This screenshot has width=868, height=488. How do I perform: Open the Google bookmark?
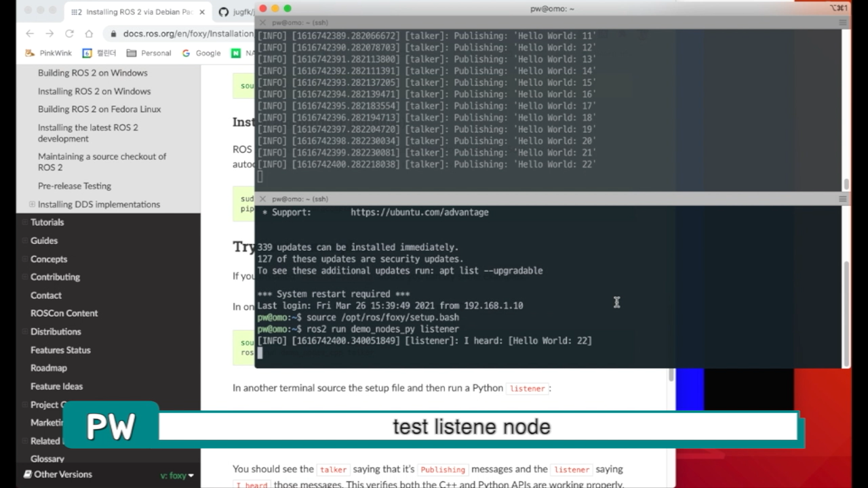(201, 53)
